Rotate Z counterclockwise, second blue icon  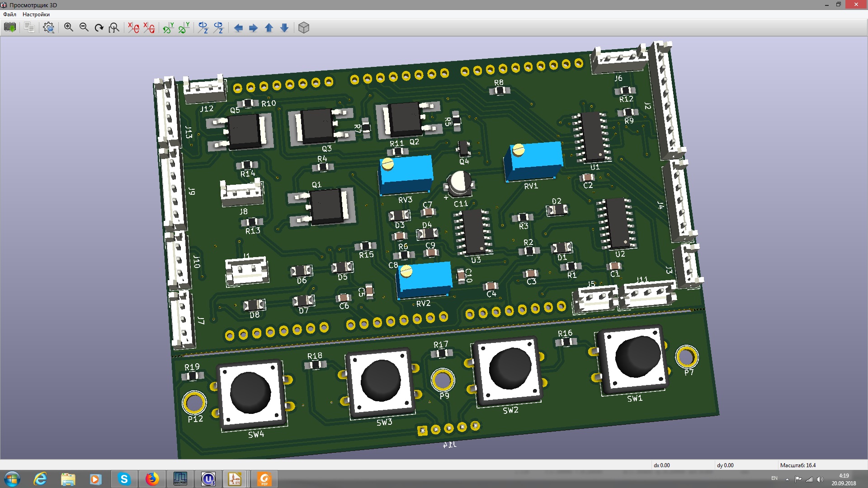(218, 28)
